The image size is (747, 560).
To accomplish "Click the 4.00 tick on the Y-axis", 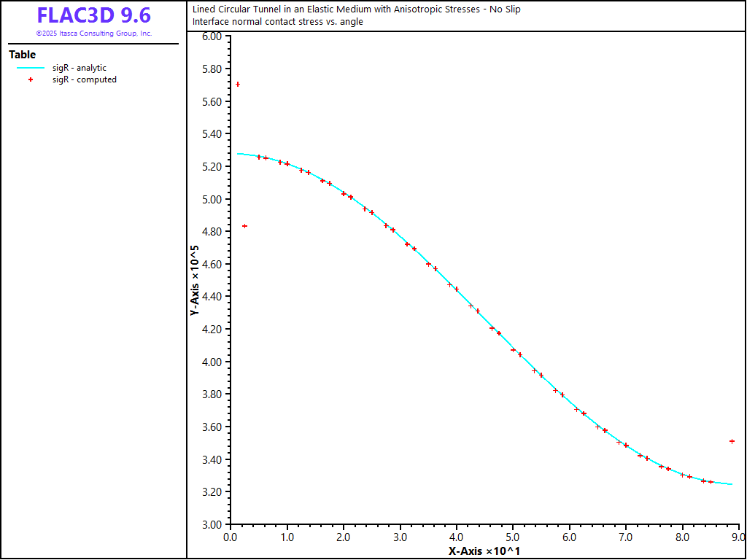I will (x=211, y=362).
